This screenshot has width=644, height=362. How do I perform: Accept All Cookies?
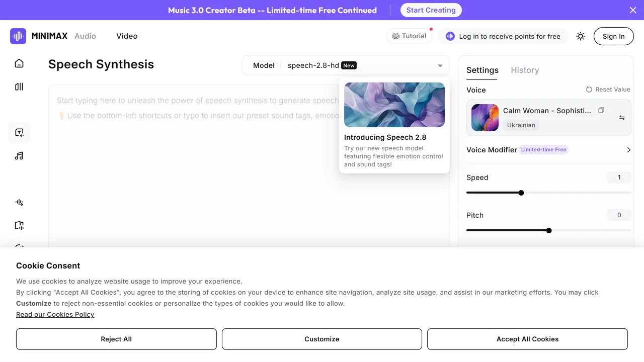click(x=527, y=339)
